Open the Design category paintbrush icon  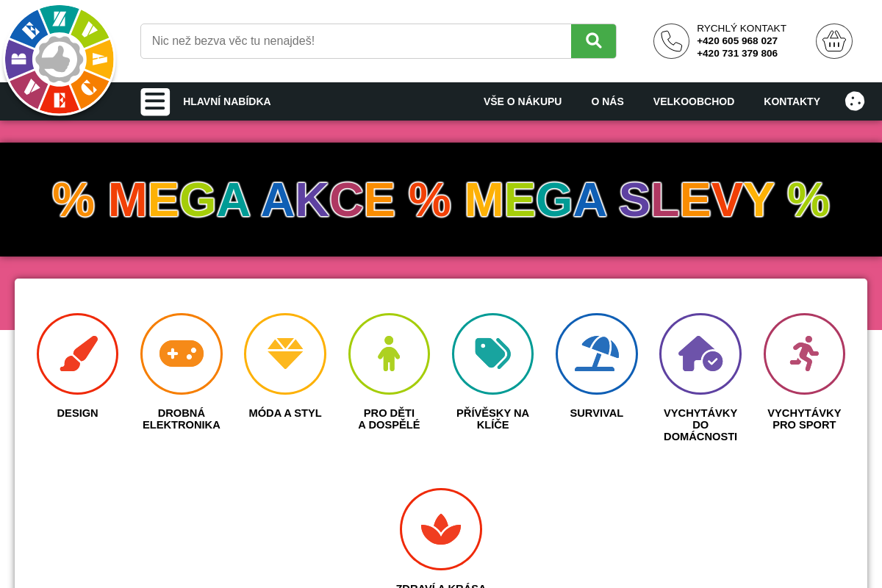77,354
